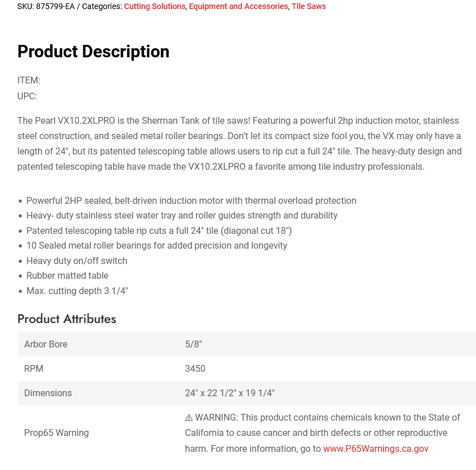
Task: Click the Prop65 Warning row label
Action: [x=56, y=433]
